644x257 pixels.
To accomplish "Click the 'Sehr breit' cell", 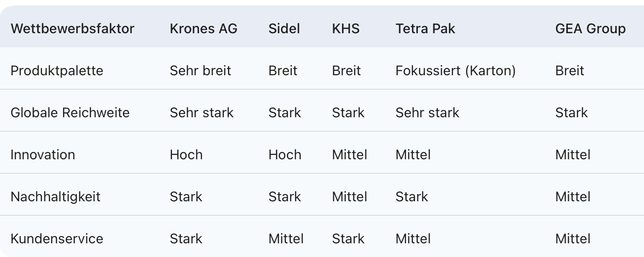I will click(x=200, y=71).
